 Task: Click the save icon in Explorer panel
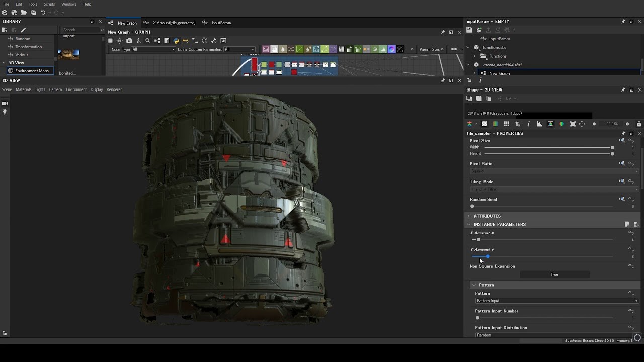pos(469,30)
